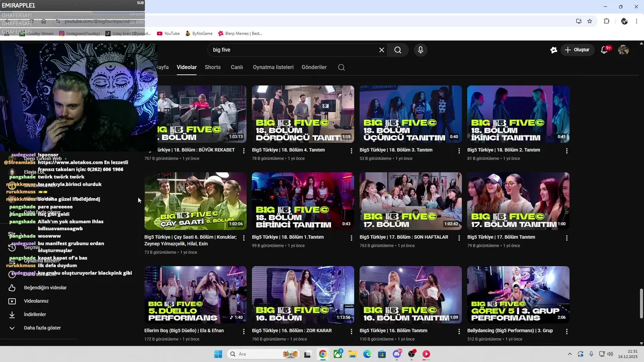Viewport: 644px width, 362px height.
Task: Open the YouTube bookmark in bookmarks bar
Action: (168, 34)
